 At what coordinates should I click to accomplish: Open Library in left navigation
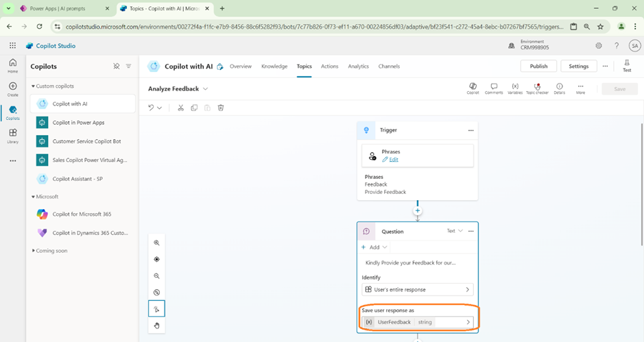click(12, 136)
